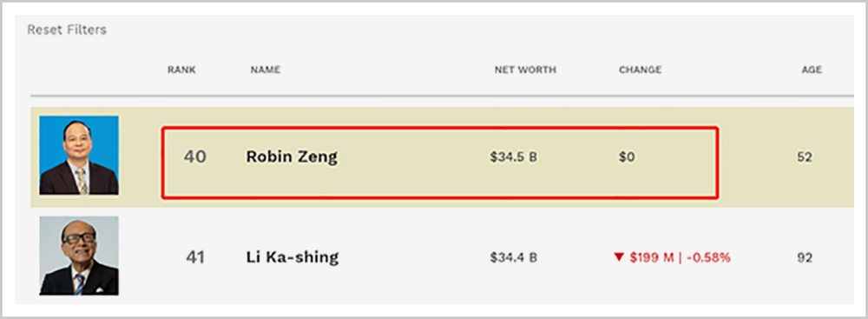Click the $34.5 B net worth value
This screenshot has height=319, width=868.
(513, 157)
